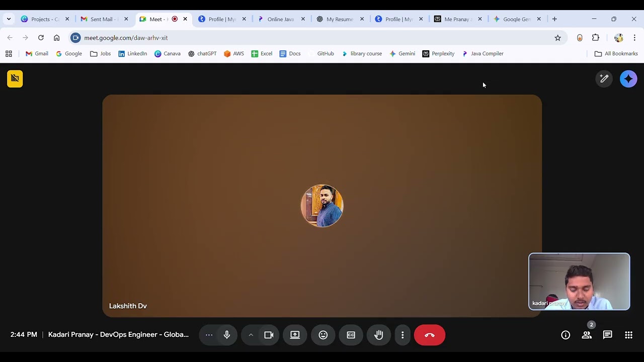Viewport: 644px width, 362px height.
Task: Open the browser home page
Action: 56,38
